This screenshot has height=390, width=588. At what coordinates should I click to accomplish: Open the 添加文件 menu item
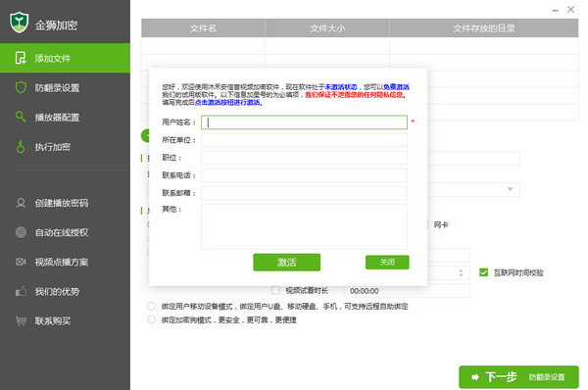pos(65,58)
